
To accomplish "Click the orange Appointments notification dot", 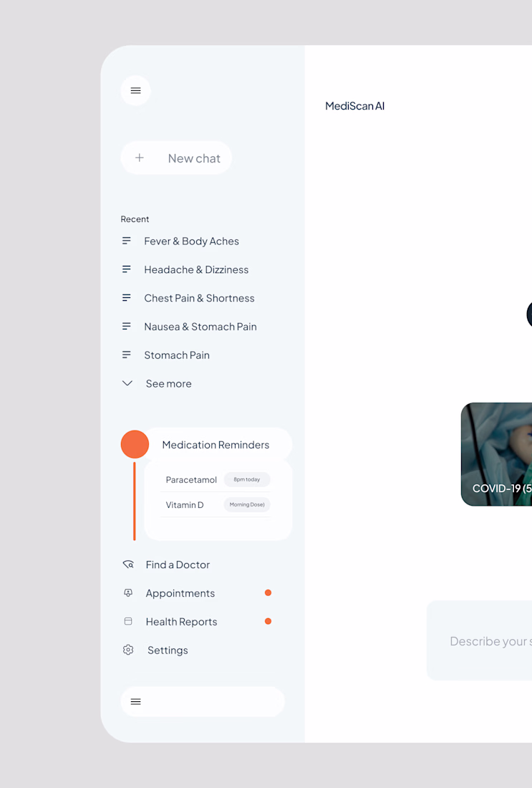I will 269,593.
